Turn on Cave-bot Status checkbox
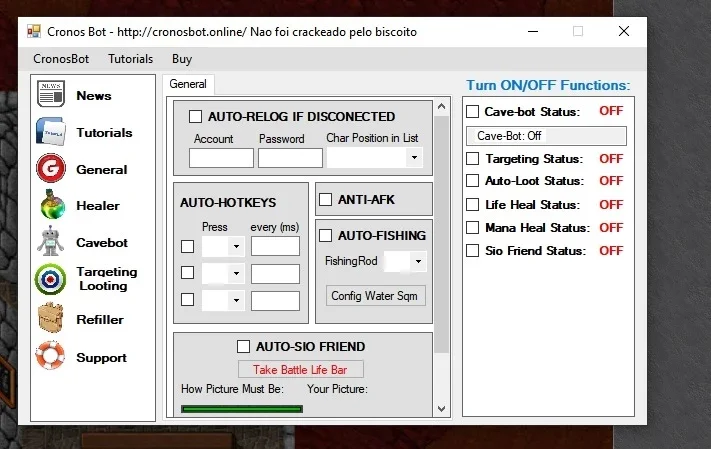 472,112
